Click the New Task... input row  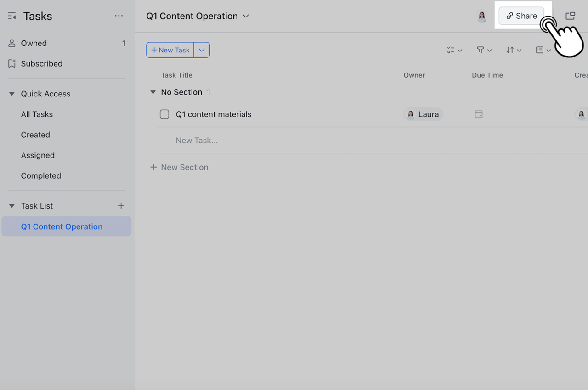tap(197, 141)
